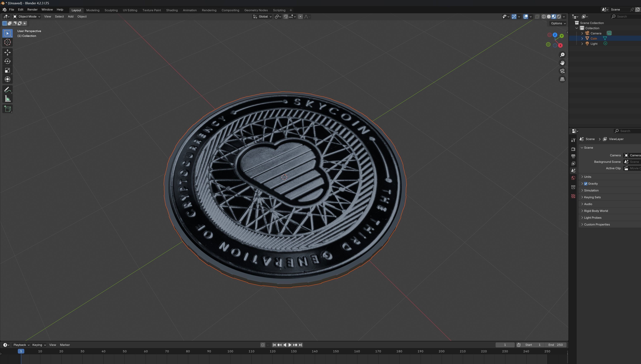Open the Texture properties tab
Image resolution: width=641 pixels, height=364 pixels.
(573, 196)
